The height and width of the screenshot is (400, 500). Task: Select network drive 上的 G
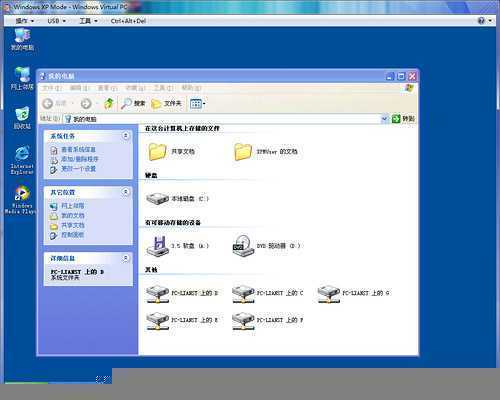tap(353, 293)
